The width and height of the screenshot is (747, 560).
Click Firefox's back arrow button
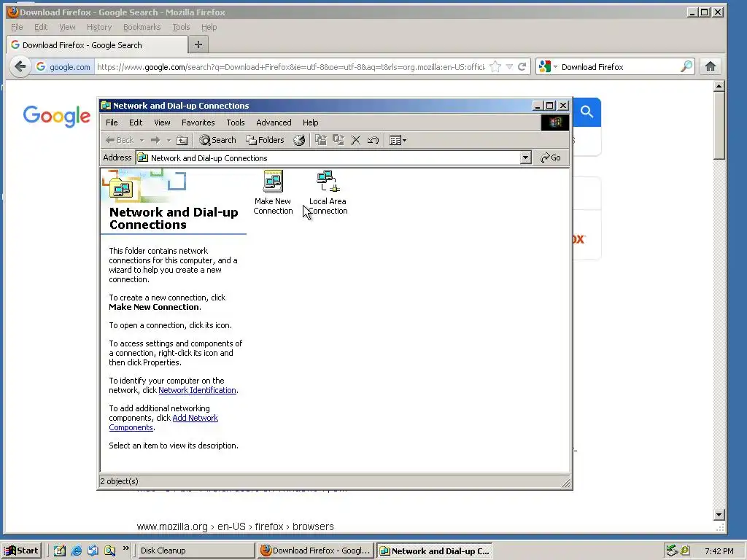(20, 66)
